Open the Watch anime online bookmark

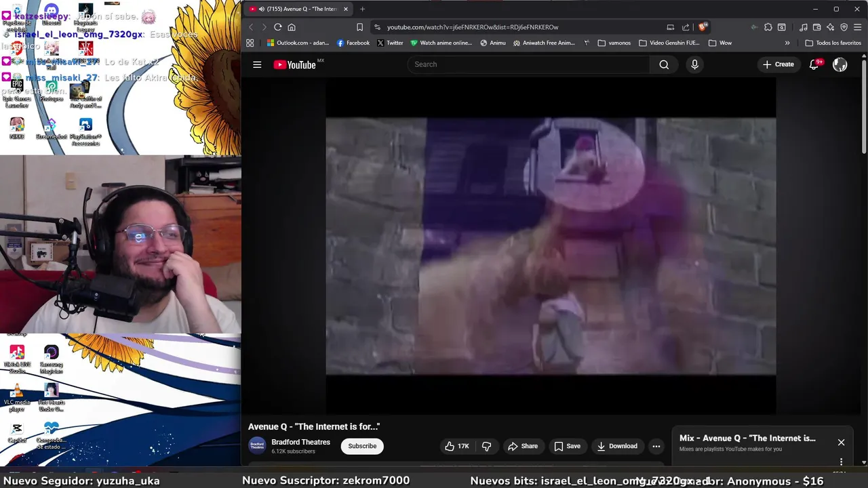coord(441,43)
